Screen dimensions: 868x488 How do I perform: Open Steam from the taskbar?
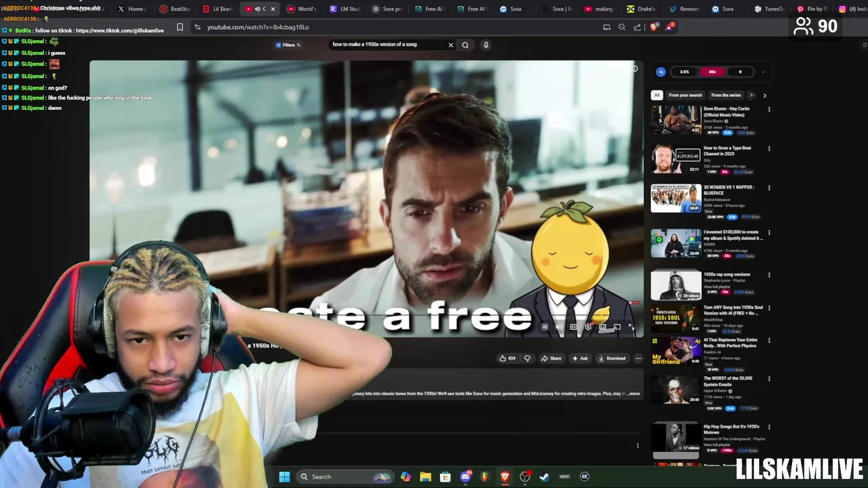click(544, 476)
